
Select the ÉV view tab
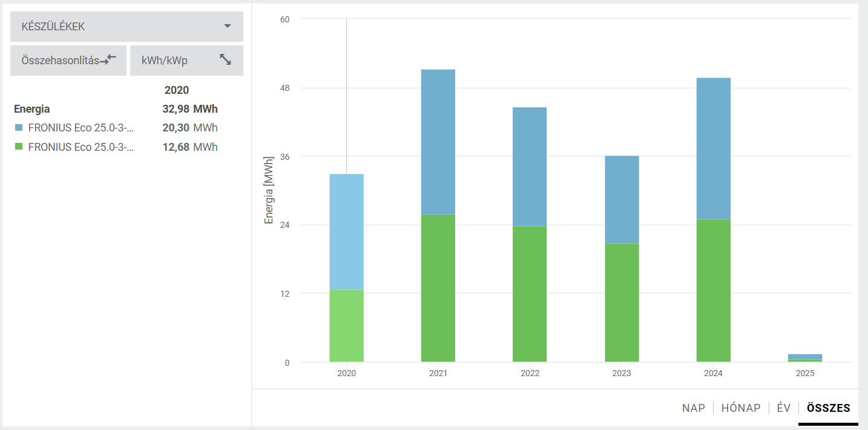pyautogui.click(x=784, y=408)
